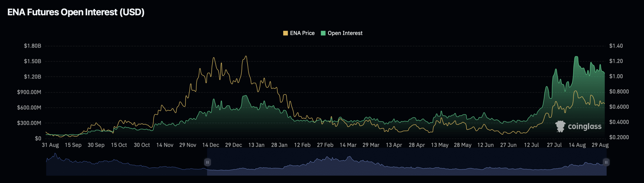Click the $0.2000 price axis label
The image size is (644, 183).
click(x=619, y=137)
